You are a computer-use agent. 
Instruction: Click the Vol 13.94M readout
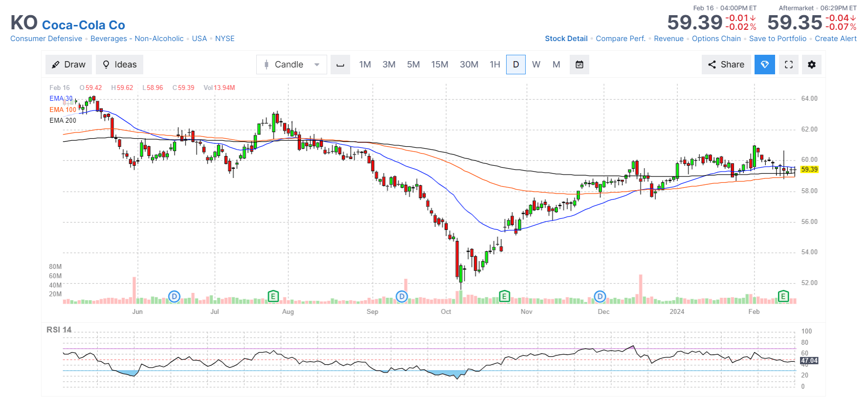(x=219, y=88)
